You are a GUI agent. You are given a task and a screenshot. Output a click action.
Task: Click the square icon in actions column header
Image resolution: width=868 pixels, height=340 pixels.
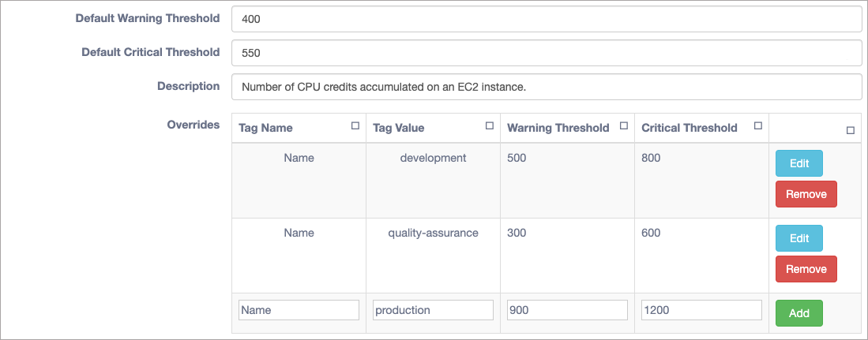point(851,131)
